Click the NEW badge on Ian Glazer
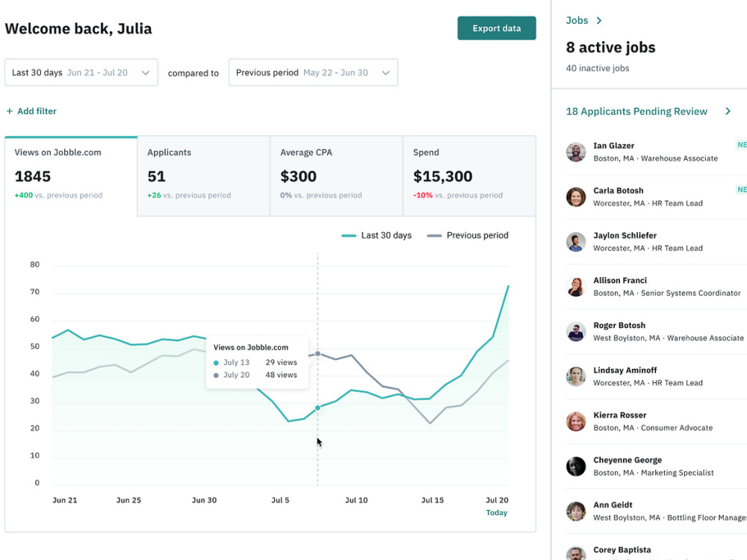 click(x=742, y=145)
